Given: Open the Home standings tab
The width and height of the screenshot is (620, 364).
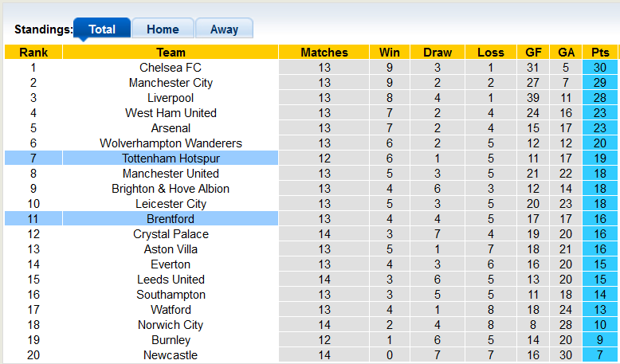Looking at the screenshot, I should click(x=163, y=29).
